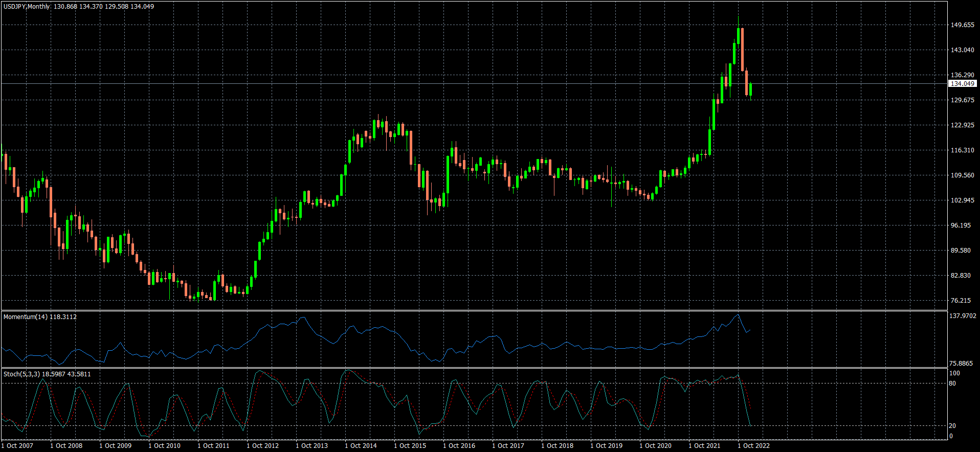Select the Momentum(14) indicator label
Screen dimensions: 980x452
click(26, 317)
